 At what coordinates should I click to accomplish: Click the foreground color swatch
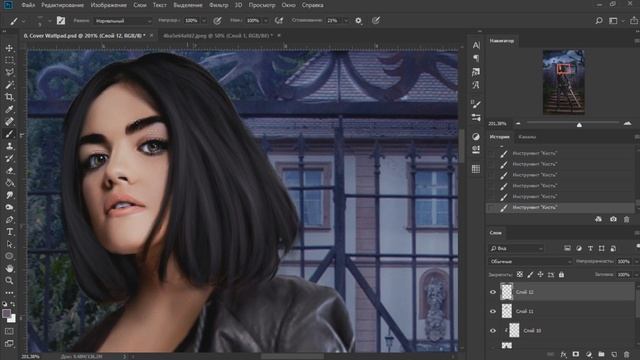6,313
